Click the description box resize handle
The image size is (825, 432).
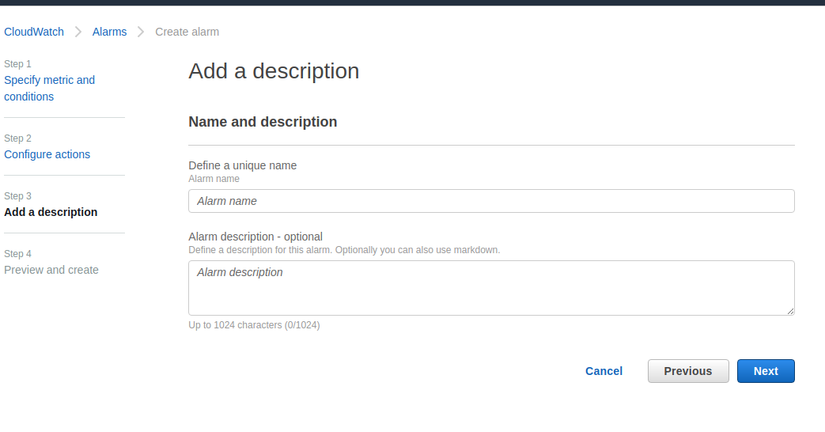[x=790, y=311]
